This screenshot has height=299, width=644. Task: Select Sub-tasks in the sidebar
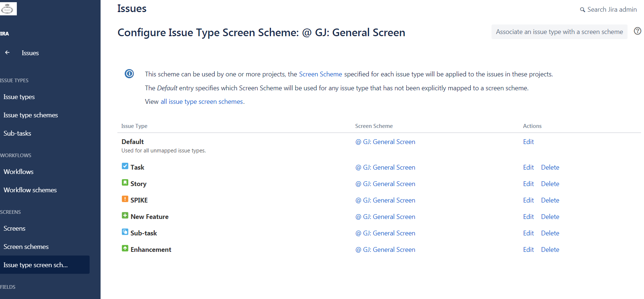(x=17, y=133)
